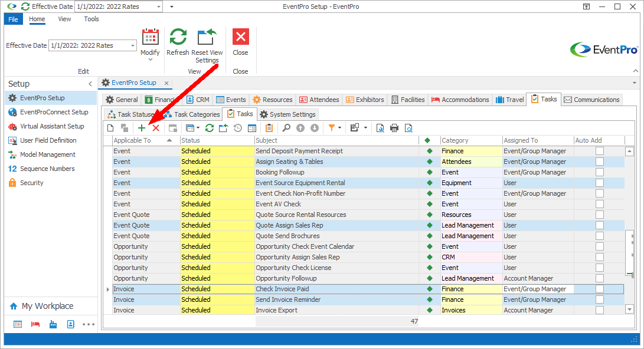Switch to the Tools ribbon tab
This screenshot has width=644, height=349.
[91, 19]
